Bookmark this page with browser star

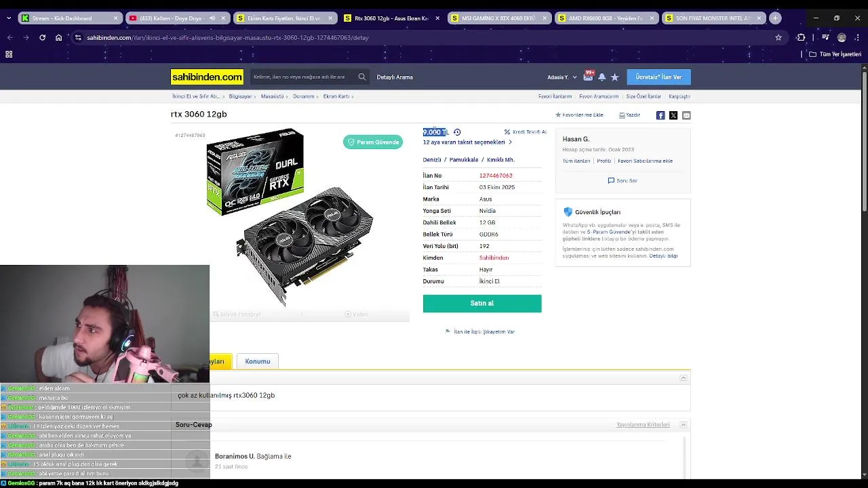(x=778, y=38)
